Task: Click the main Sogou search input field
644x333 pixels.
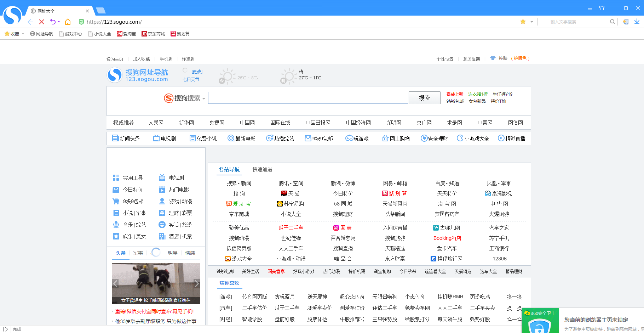Action: 308,98
